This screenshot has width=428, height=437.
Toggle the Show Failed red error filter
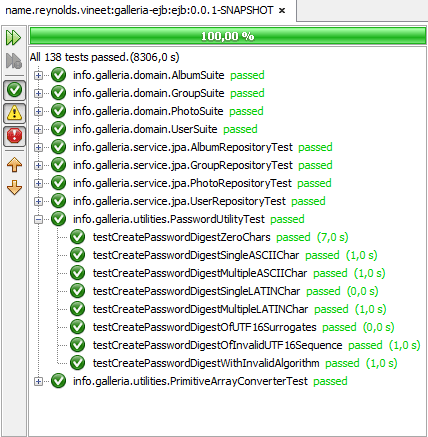(x=14, y=136)
